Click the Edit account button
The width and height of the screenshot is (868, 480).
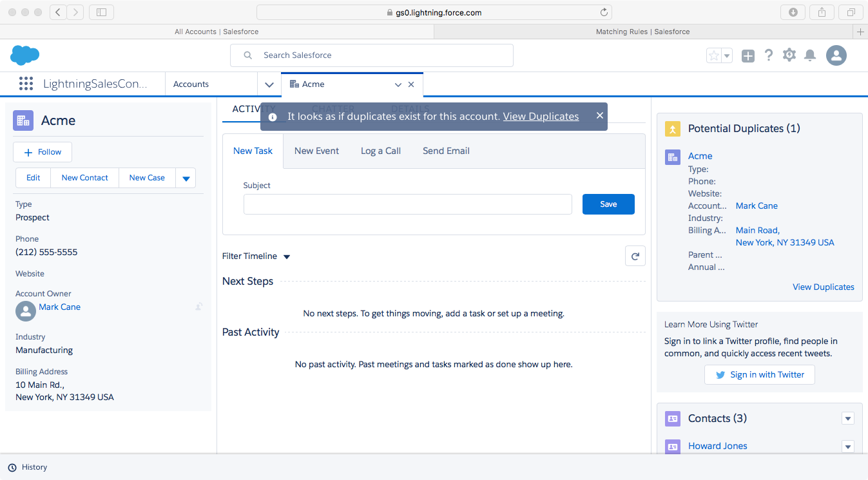34,178
